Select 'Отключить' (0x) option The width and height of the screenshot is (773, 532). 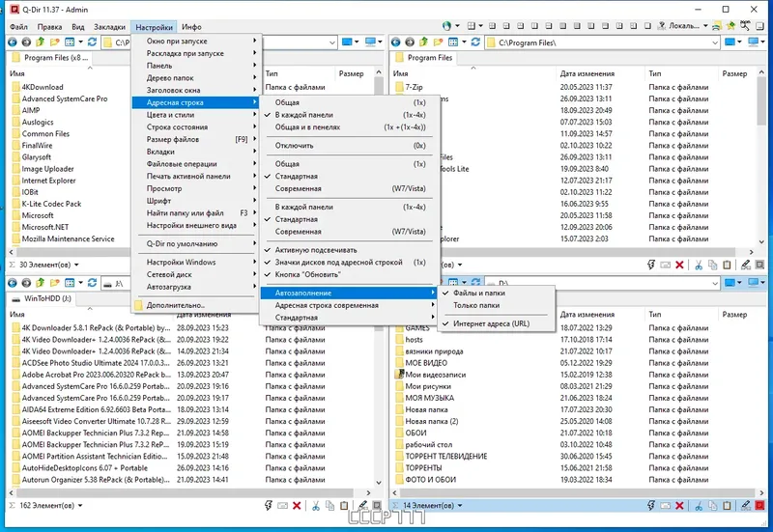pos(350,146)
